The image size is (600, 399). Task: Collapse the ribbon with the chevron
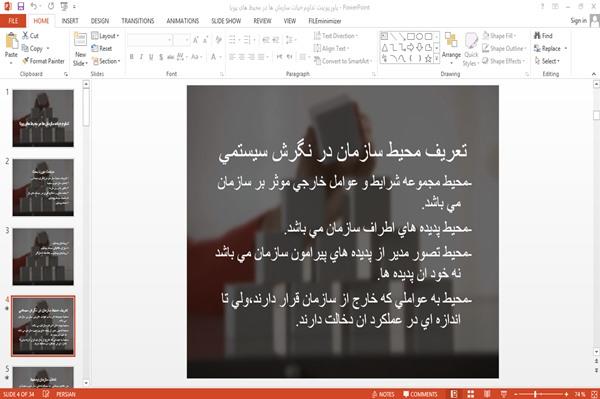click(593, 74)
